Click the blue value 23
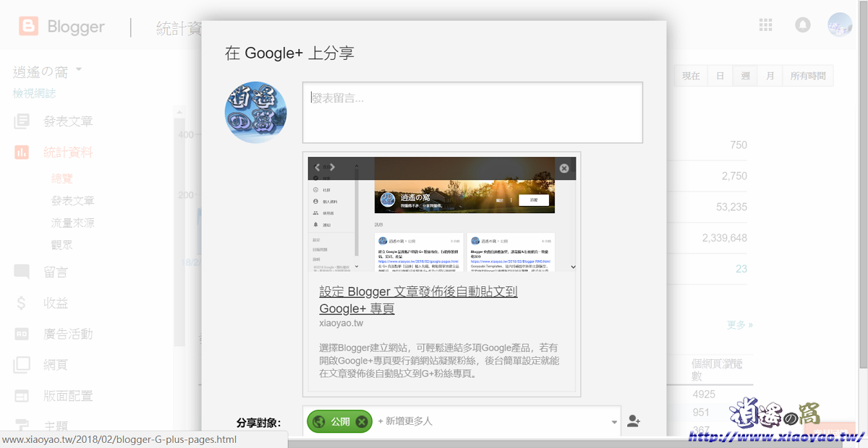Viewport: 868px width, 448px height. [741, 269]
